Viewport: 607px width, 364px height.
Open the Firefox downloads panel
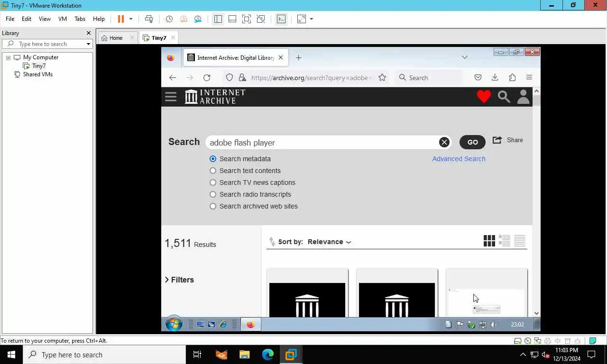click(495, 78)
